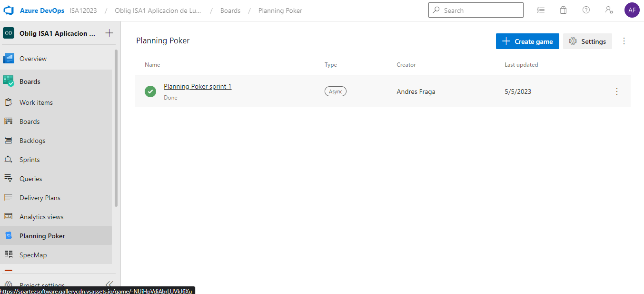Viewport: 644px width, 294px height.
Task: Collapse the sidebar with double-chevron icon
Action: click(109, 284)
